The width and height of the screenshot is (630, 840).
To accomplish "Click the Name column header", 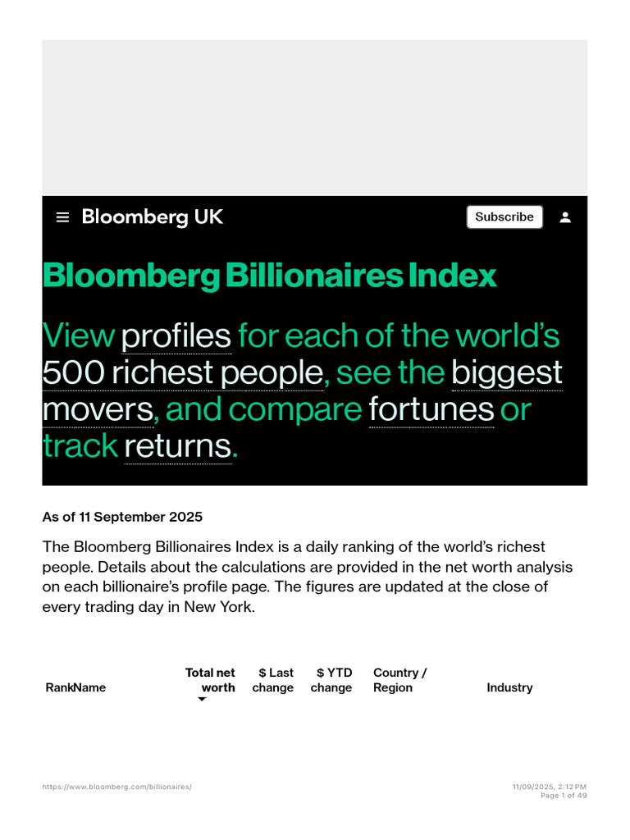I will pos(89,687).
